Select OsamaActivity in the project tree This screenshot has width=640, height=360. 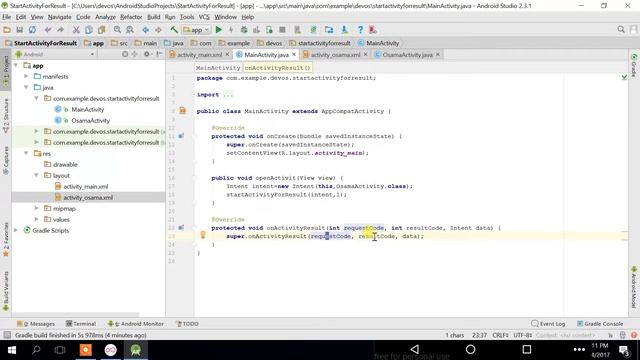[90, 120]
